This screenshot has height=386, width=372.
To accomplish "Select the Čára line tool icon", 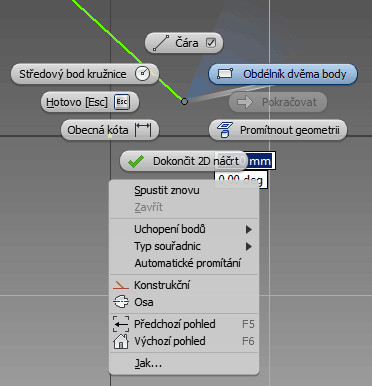I will point(161,43).
